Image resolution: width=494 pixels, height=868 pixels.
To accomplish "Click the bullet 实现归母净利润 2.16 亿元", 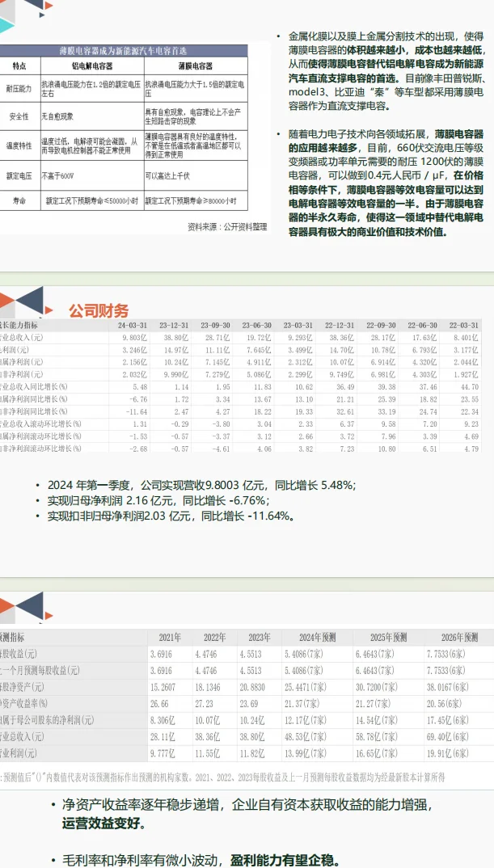I will 158,501.
